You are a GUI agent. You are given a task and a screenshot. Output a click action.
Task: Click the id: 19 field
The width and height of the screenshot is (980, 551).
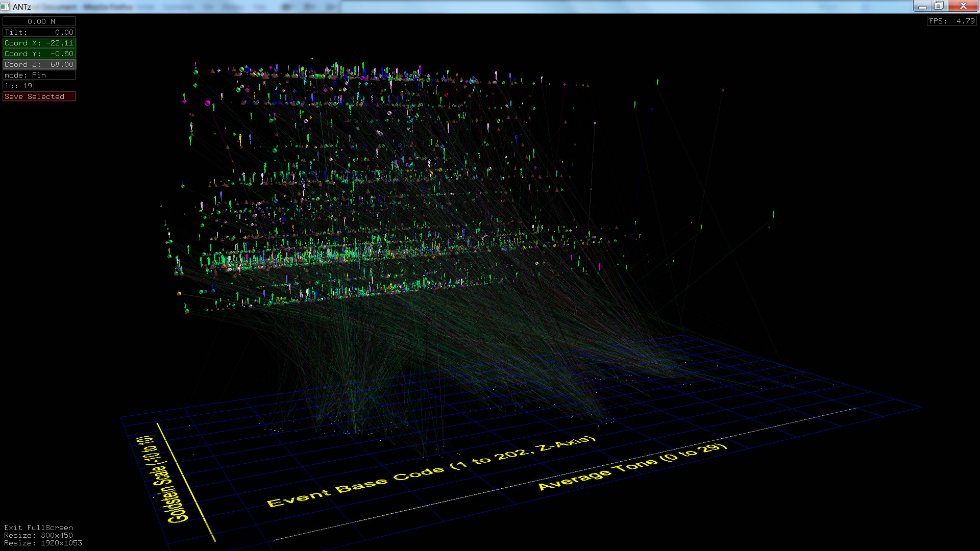[18, 86]
